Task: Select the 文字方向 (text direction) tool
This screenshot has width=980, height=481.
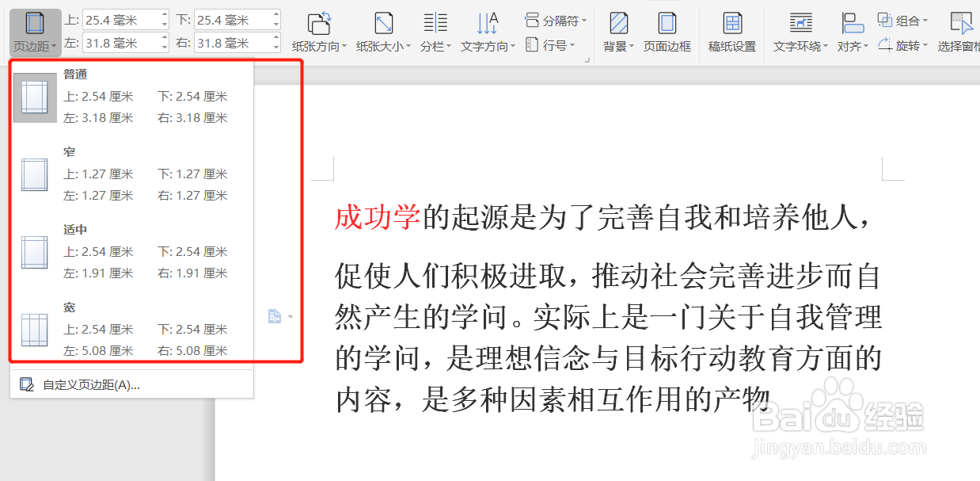Action: coord(485,26)
